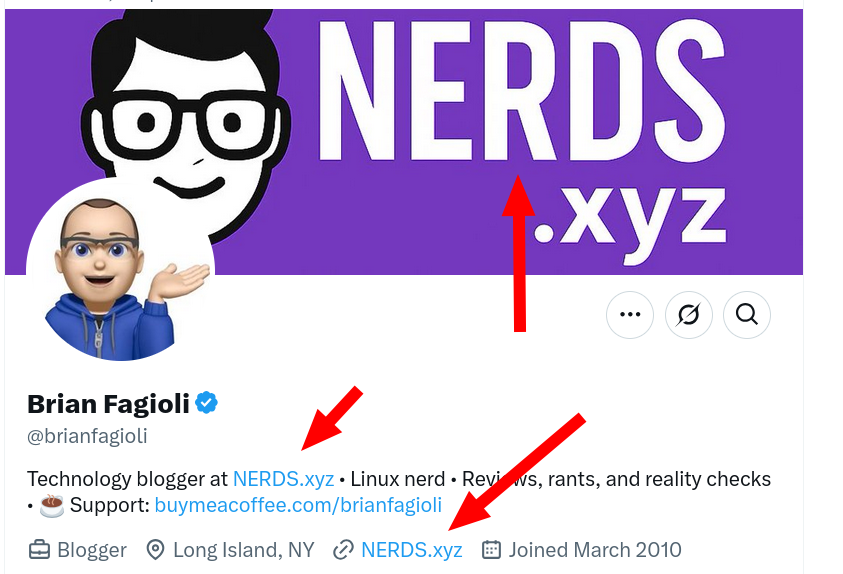The width and height of the screenshot is (843, 574).
Task: Click the Long Island, NY location text
Action: pyautogui.click(x=244, y=550)
